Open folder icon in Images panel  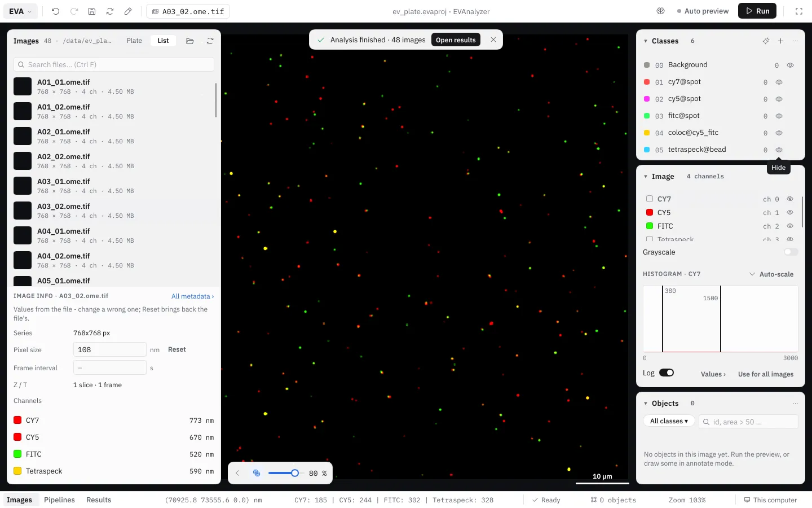[x=190, y=41]
